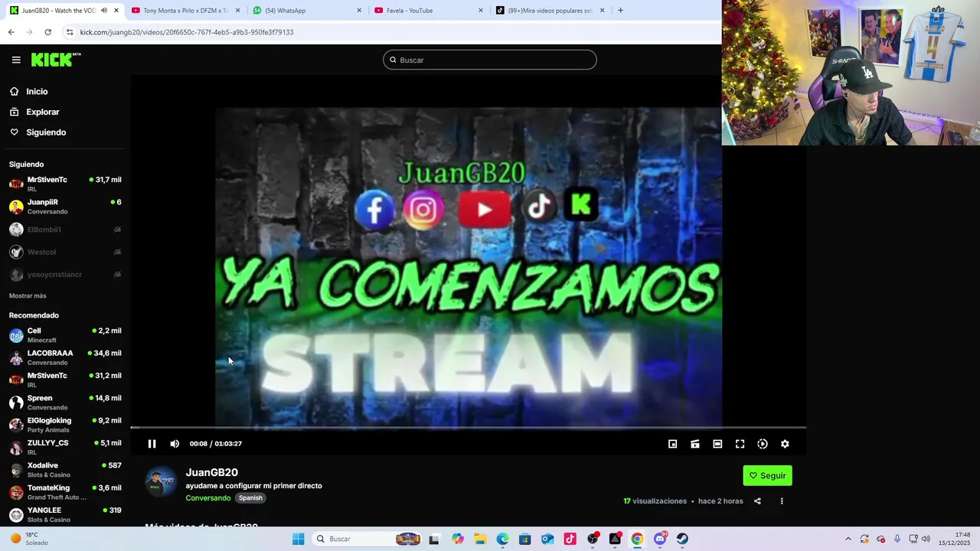The height and width of the screenshot is (551, 980).
Task: Open Cell Minecraft recommended channel
Action: click(65, 335)
